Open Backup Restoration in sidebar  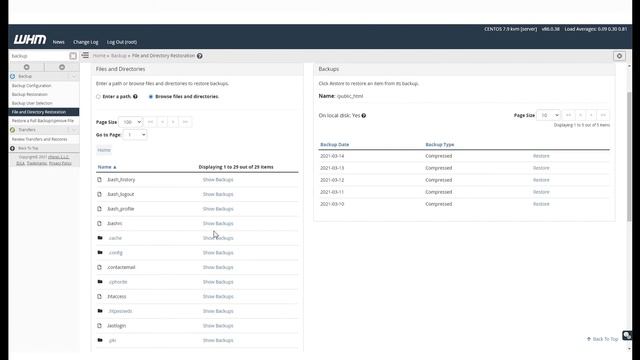point(29,94)
